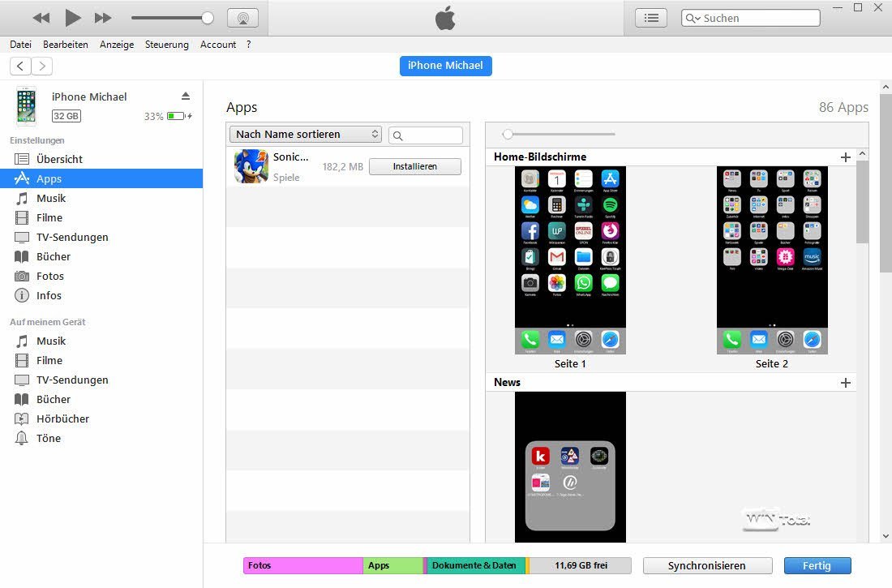Eject iPhone Michael device

(x=185, y=96)
